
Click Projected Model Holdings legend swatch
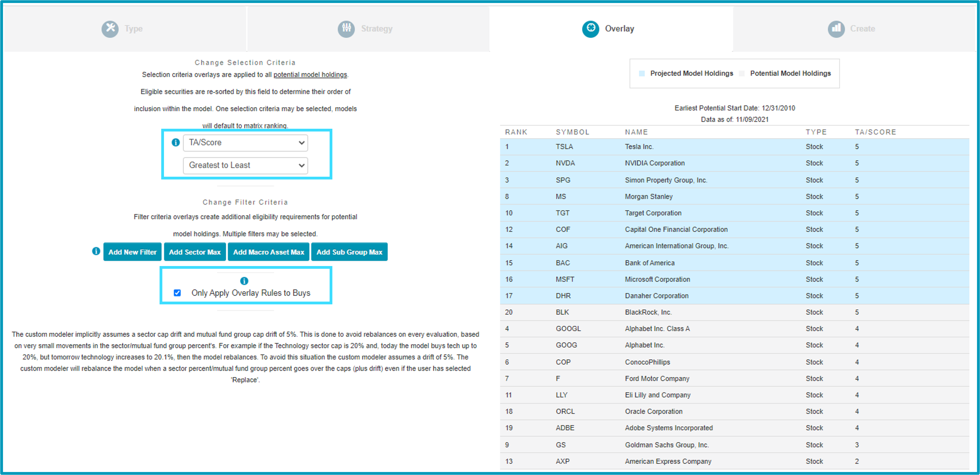[x=642, y=73]
